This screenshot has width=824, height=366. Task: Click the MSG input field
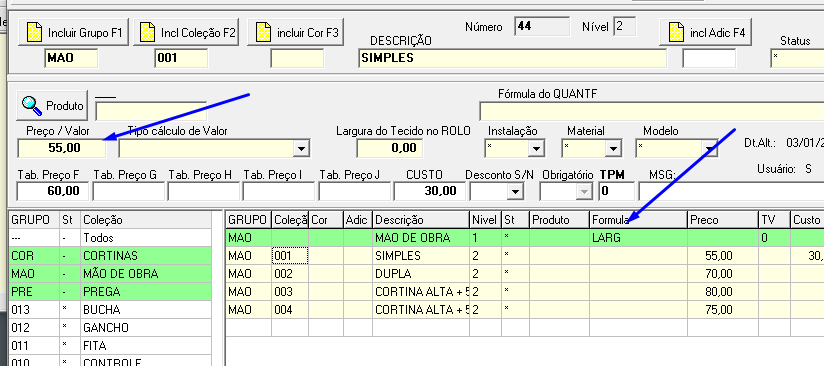tap(731, 191)
